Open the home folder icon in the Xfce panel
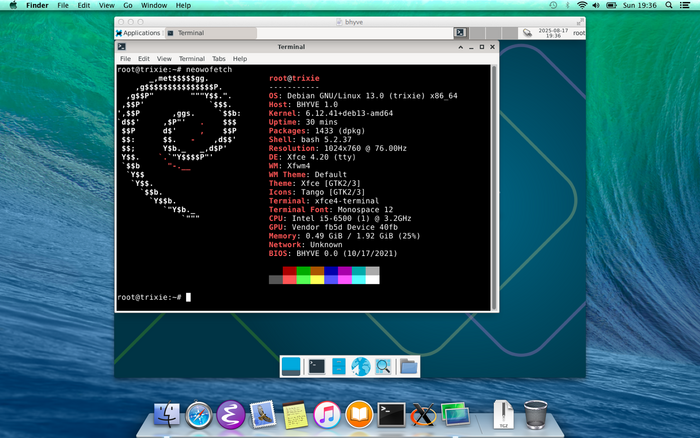The height and width of the screenshot is (438, 700). click(x=408, y=367)
